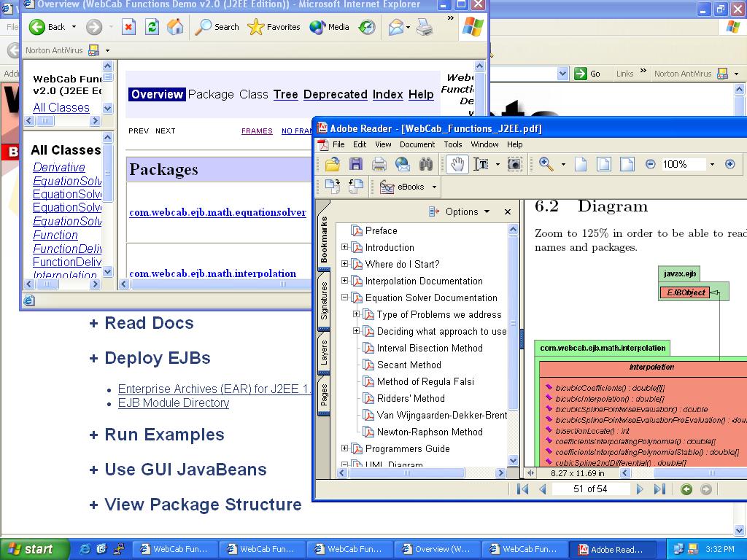This screenshot has width=747, height=560.
Task: Go to last page in Adobe Reader
Action: [659, 489]
